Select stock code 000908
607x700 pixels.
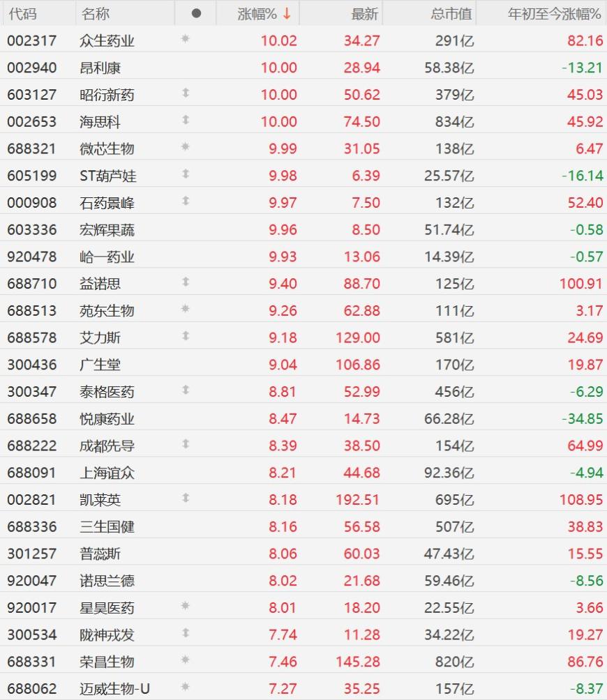(x=31, y=203)
